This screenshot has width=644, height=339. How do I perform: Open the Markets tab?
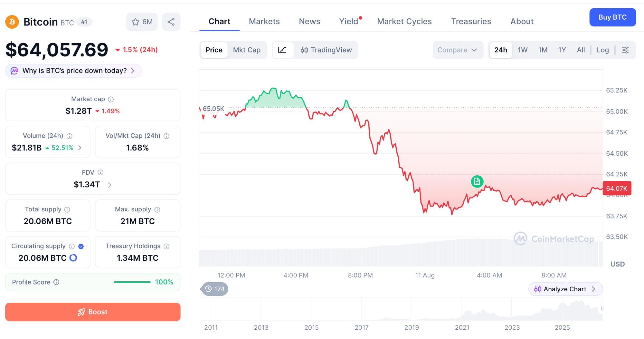pos(264,21)
